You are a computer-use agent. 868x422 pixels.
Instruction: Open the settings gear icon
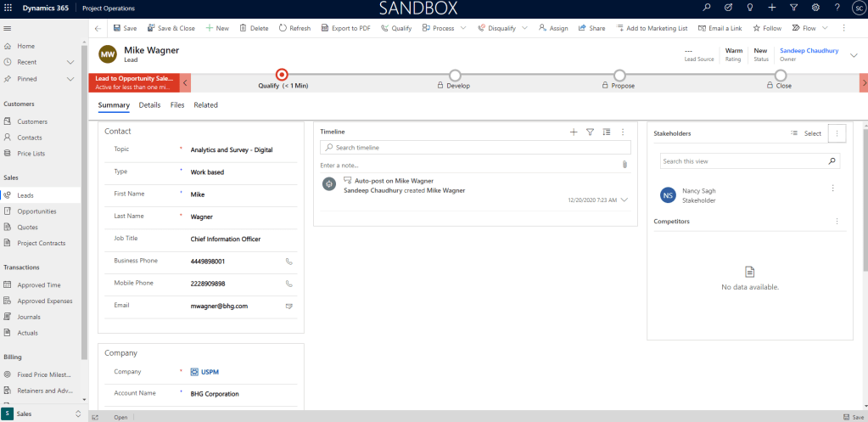(815, 8)
